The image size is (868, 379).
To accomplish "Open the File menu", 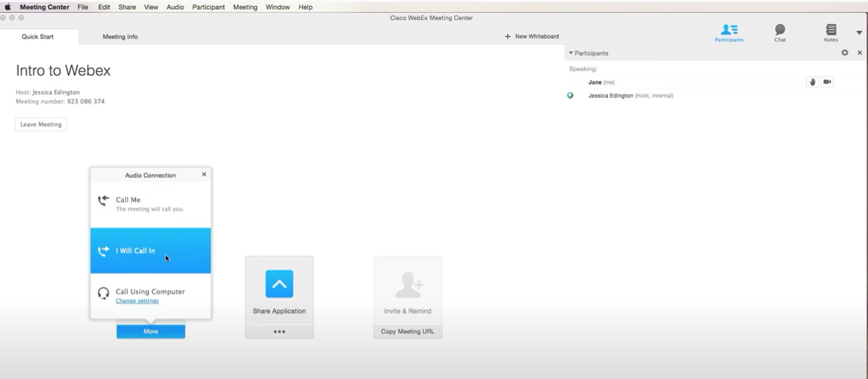I will tap(83, 7).
